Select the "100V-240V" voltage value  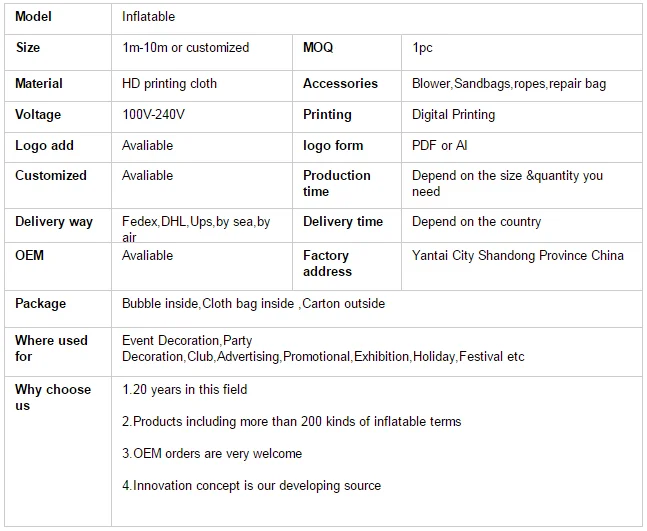(x=153, y=114)
